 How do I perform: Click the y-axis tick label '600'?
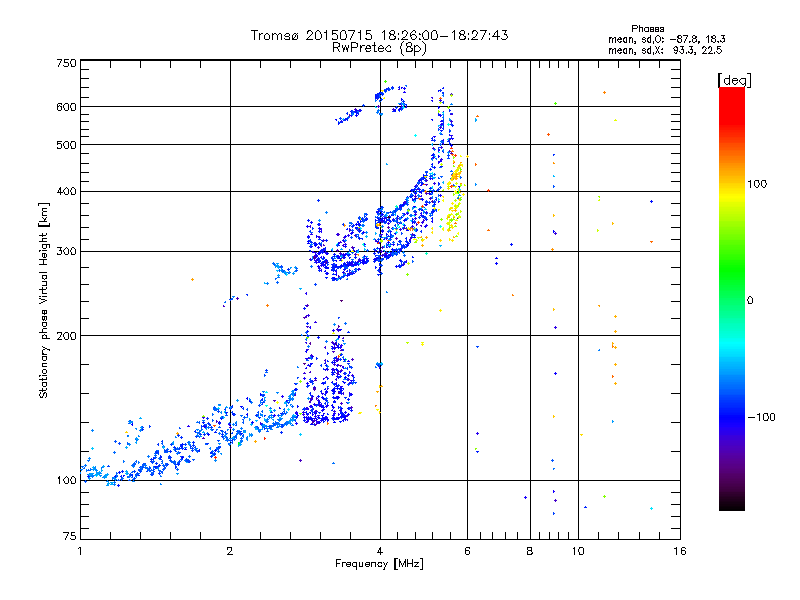coord(66,107)
